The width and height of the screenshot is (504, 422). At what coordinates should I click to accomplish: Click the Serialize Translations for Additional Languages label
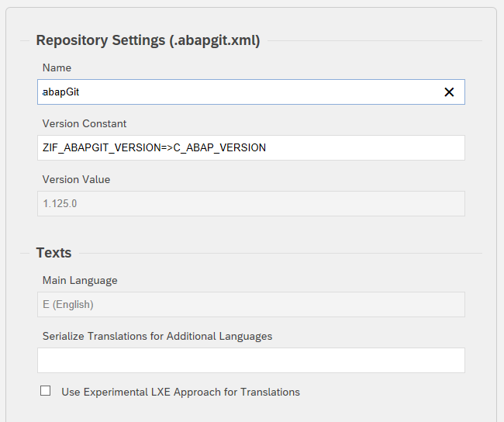[157, 336]
